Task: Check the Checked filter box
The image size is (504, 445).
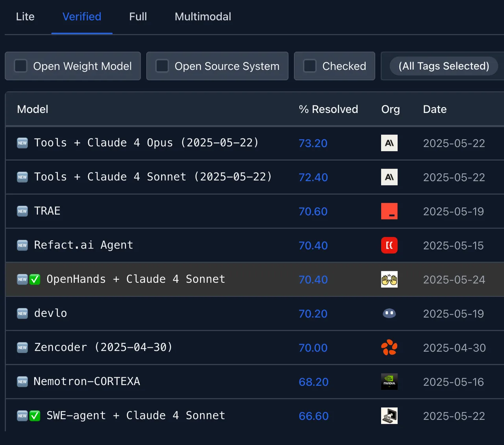Action: point(309,66)
